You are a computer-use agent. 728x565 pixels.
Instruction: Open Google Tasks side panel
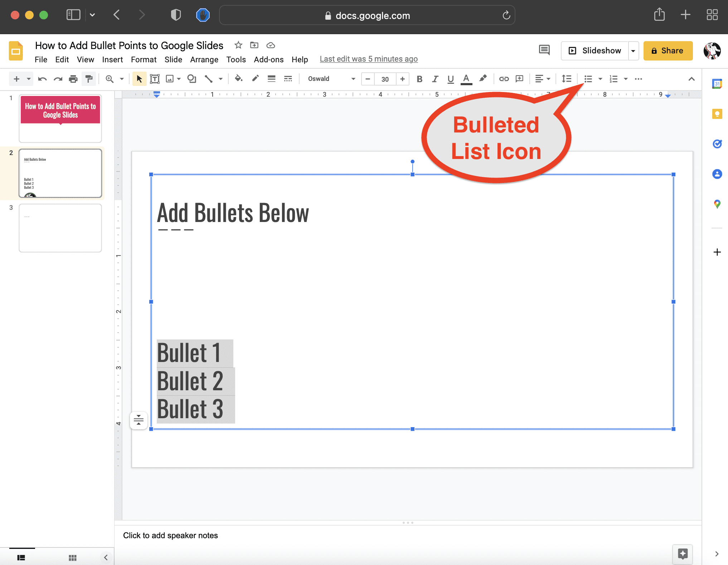717,144
